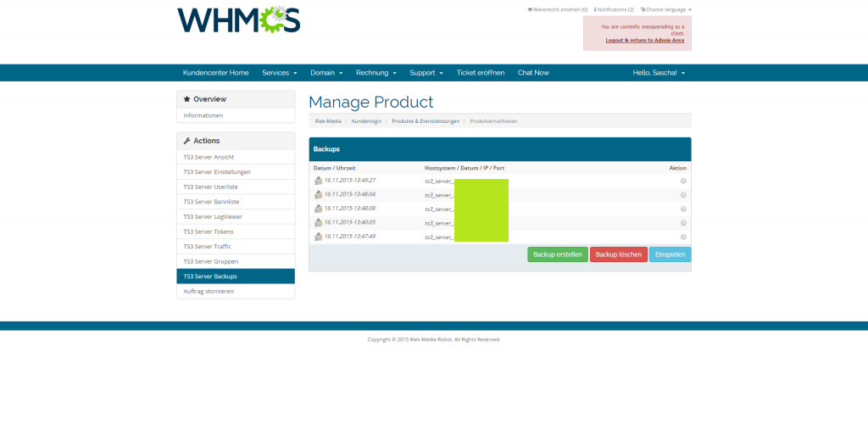Click Logout & return to Admin Area

644,40
